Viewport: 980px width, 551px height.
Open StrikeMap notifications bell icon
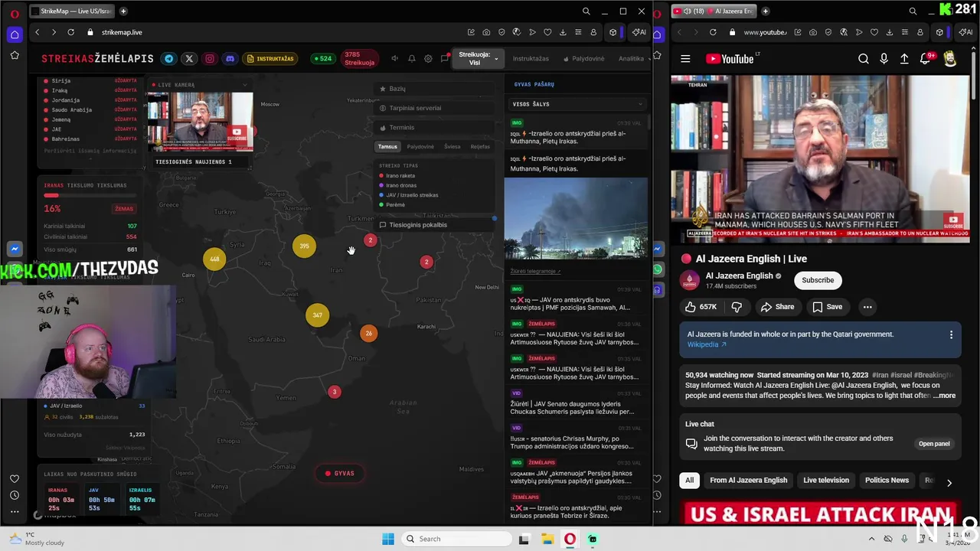[x=411, y=59]
